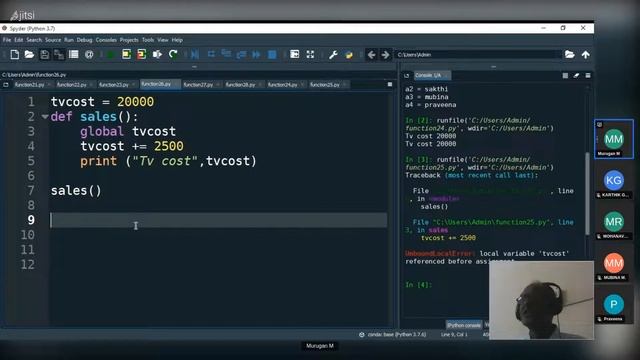Step over current line debug icon

click(x=211, y=54)
